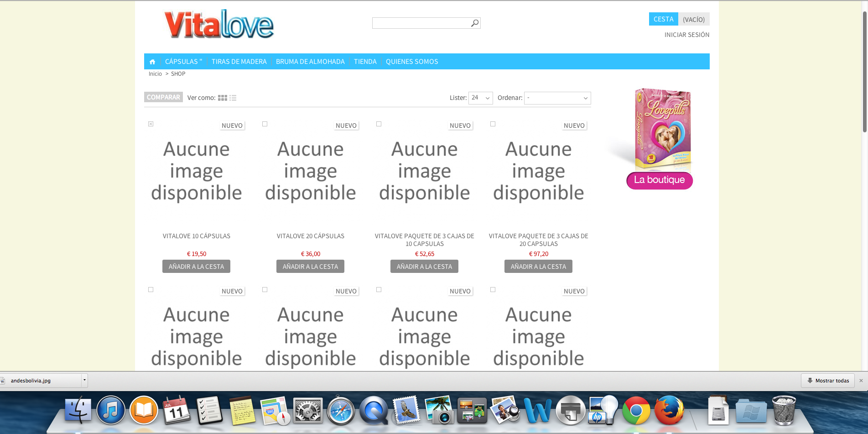The width and height of the screenshot is (868, 434).
Task: Add Vitalove 10 Cápsulas to the cart
Action: click(x=196, y=267)
